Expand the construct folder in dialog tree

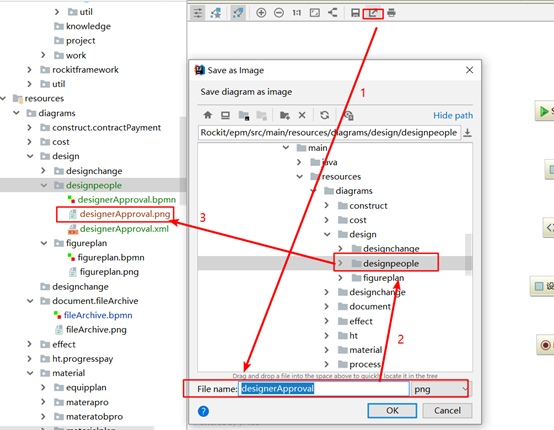click(326, 205)
